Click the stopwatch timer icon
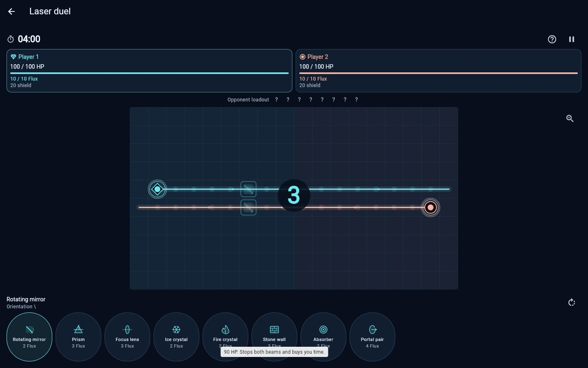Viewport: 588px width, 368px height. pos(11,39)
